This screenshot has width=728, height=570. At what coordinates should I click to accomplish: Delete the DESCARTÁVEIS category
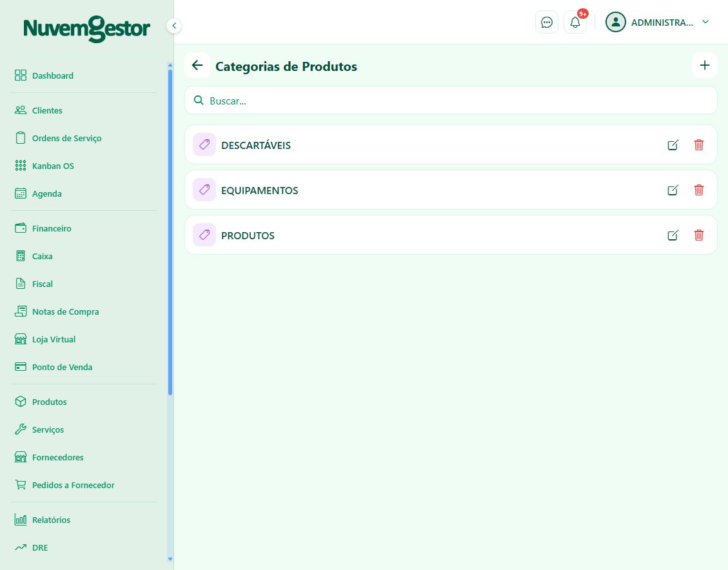[x=699, y=145]
